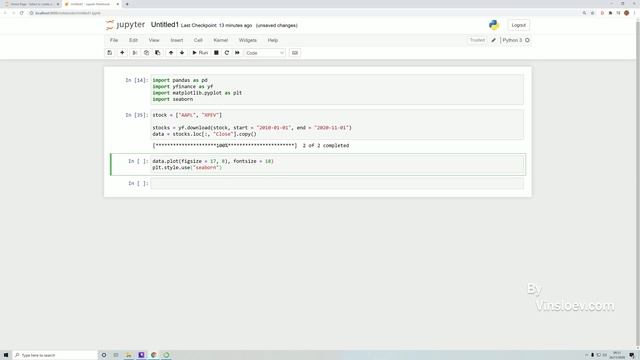This screenshot has width=640, height=360.
Task: Restart kernel and rerun all cells
Action: point(237,53)
